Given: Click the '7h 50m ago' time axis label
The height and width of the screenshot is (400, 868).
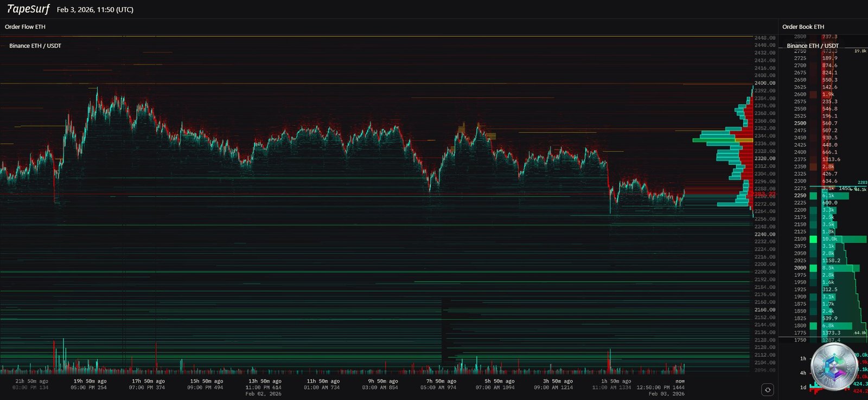Looking at the screenshot, I should (440, 381).
